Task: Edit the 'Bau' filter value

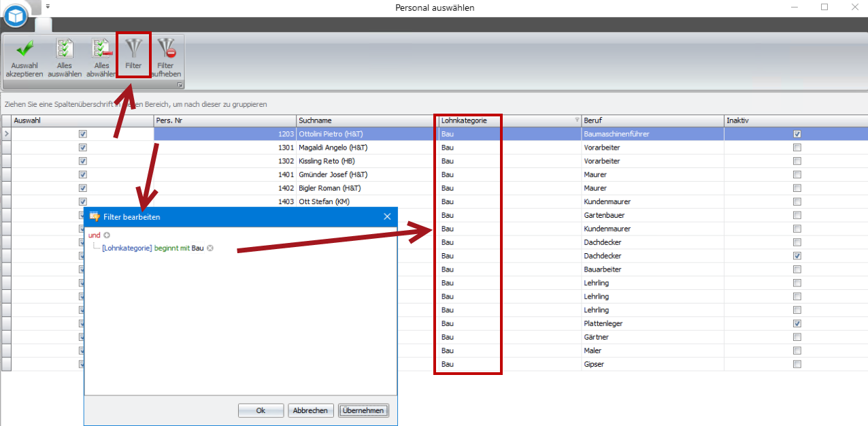Action: pos(197,248)
